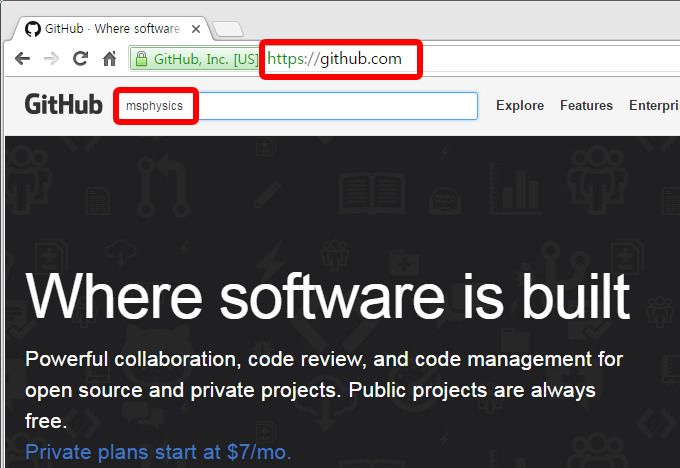This screenshot has width=680, height=468.
Task: Click the GitHub logo in page header
Action: pyautogui.click(x=63, y=105)
